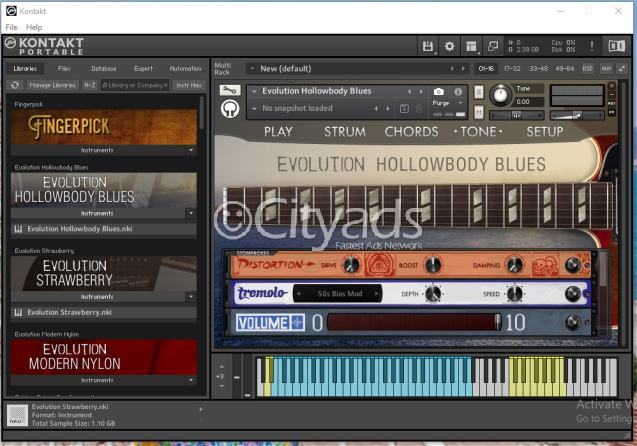Select rack page 17-32
Image resolution: width=637 pixels, height=446 pixels.
512,69
